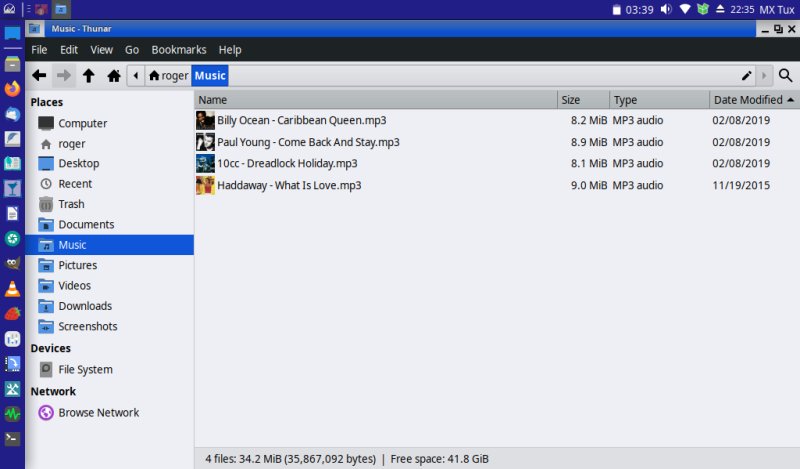The height and width of the screenshot is (469, 800).
Task: Select 10cc - Dreadlock Holiday.mp3
Action: coord(287,163)
